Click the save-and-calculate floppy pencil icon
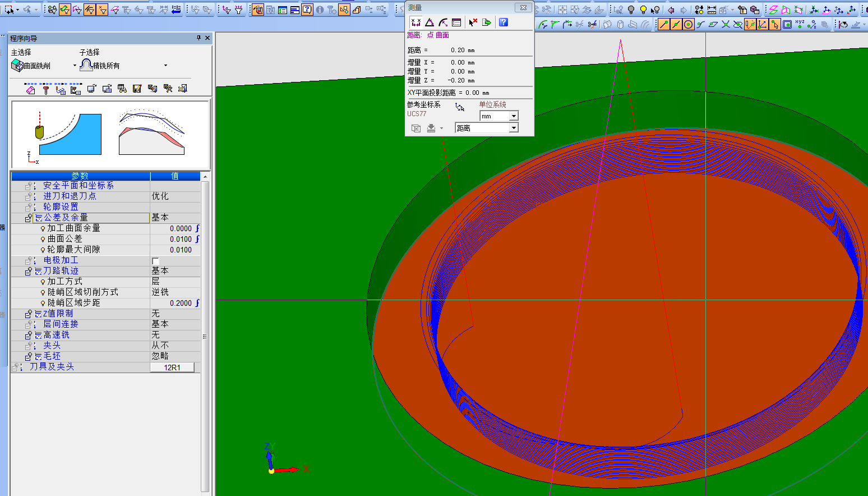The width and height of the screenshot is (868, 496). pos(137,89)
